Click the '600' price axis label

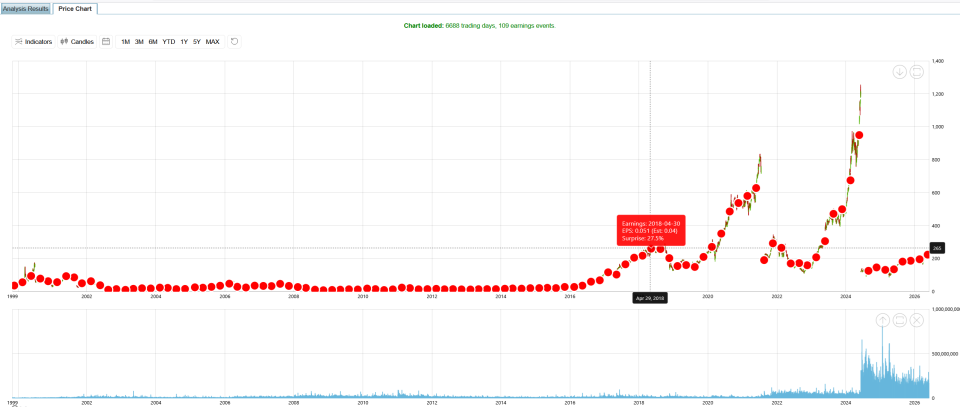(x=935, y=193)
